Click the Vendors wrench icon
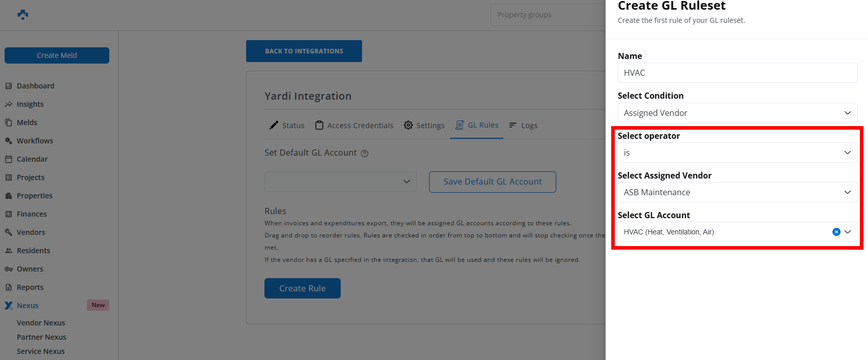Screen dimensions: 868x360 pyautogui.click(x=9, y=232)
